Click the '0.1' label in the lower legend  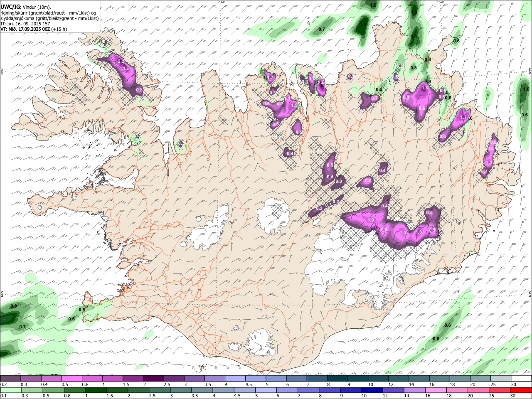tap(4, 396)
